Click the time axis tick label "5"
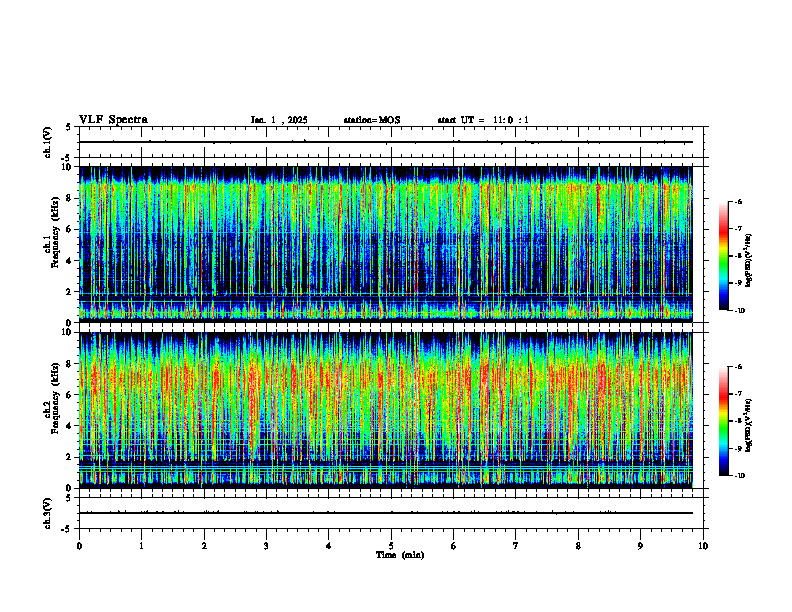 391,546
